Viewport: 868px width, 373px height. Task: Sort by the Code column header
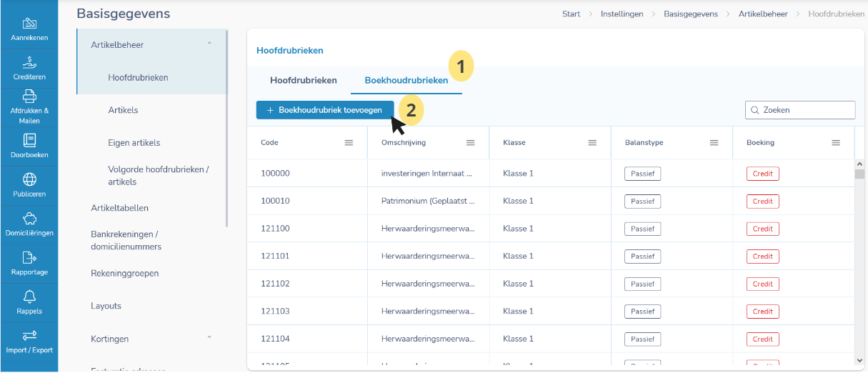coord(269,143)
